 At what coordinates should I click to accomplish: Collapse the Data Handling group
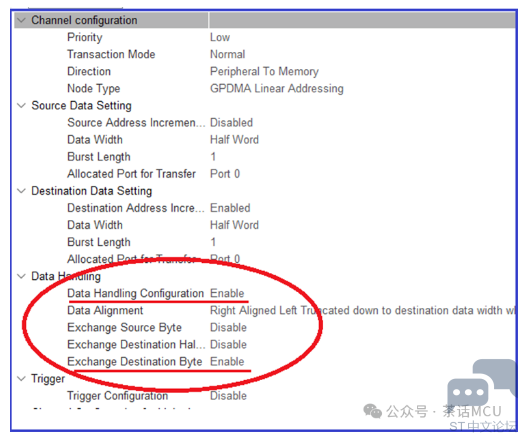click(x=21, y=276)
